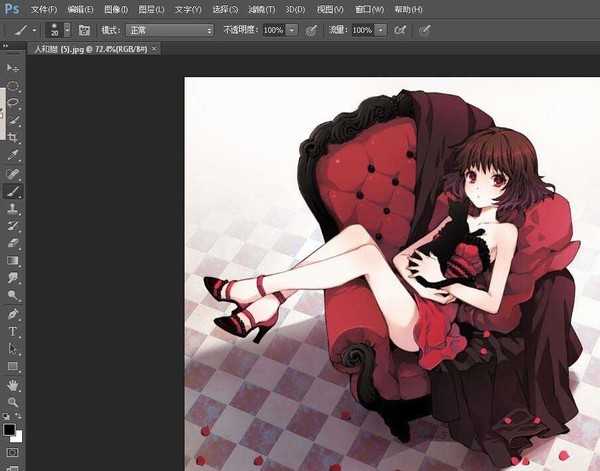Enable airbrush-style build-up
The width and height of the screenshot is (600, 471).
tap(400, 30)
